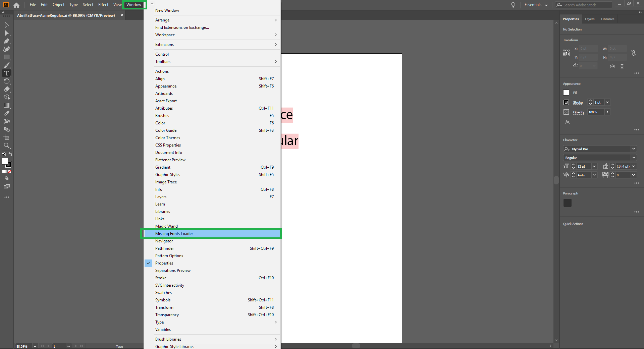Show more Appearance options
This screenshot has width=644, height=349.
pos(636,130)
